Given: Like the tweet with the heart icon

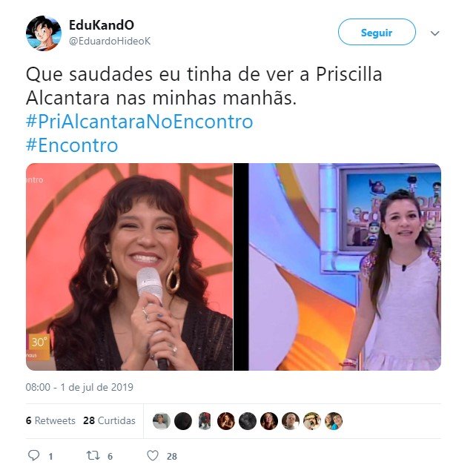Looking at the screenshot, I should click(x=153, y=456).
